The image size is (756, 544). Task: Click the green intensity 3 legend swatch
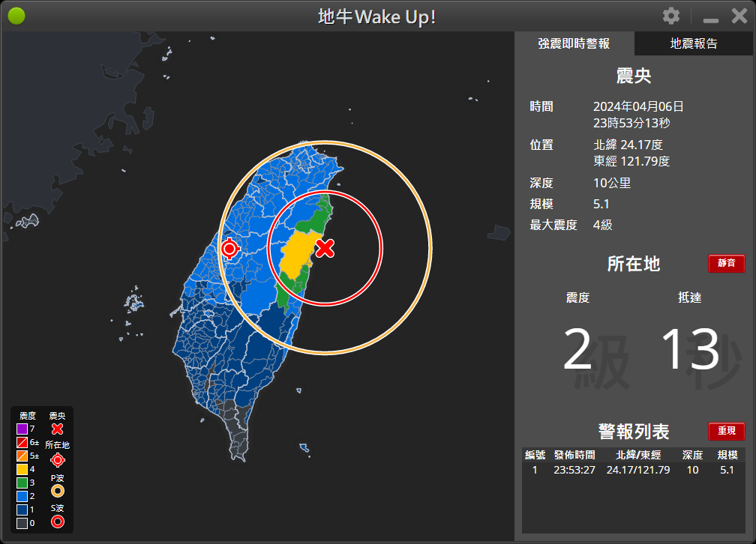22,483
